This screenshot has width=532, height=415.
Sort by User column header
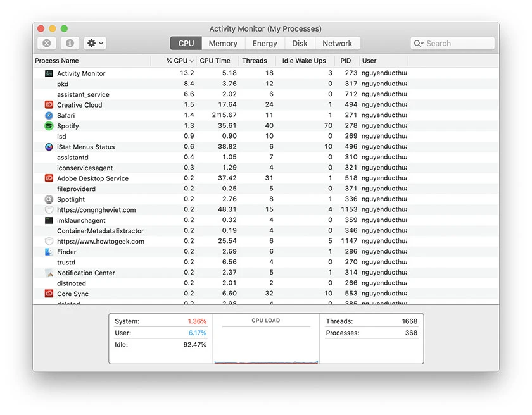pyautogui.click(x=383, y=61)
